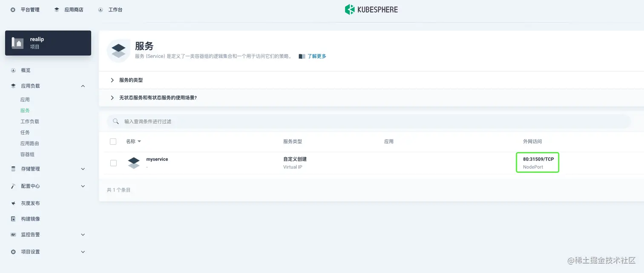Click the App Store (应用商店) icon
Screen dimensions: 644x273
tap(57, 9)
